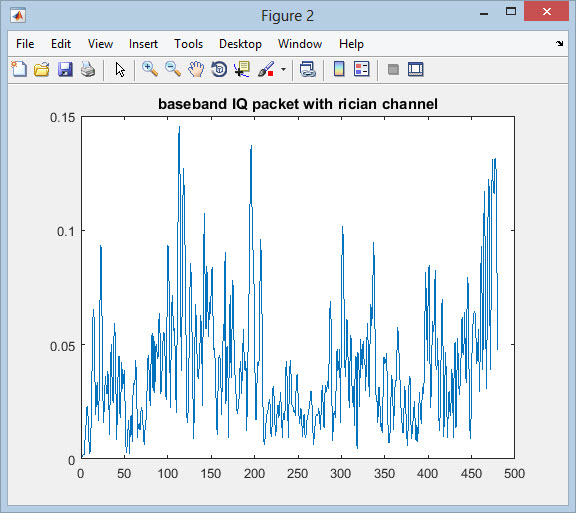Hide plot tools using the gray icon
576x513 pixels.
[x=393, y=69]
